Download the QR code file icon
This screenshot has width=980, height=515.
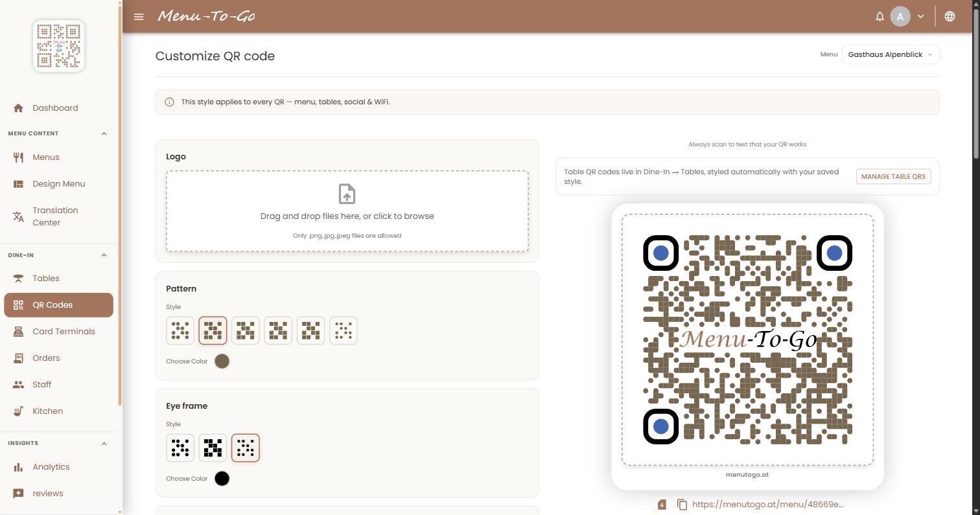point(662,504)
